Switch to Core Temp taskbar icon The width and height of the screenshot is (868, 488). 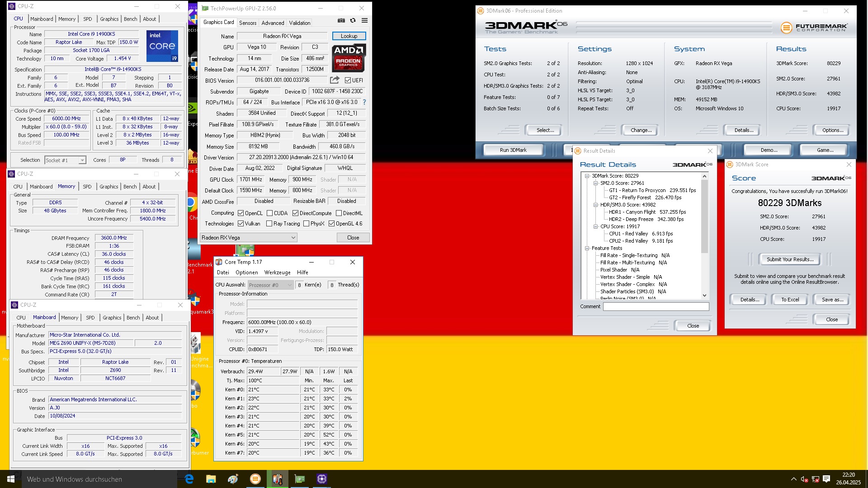pyautogui.click(x=277, y=479)
